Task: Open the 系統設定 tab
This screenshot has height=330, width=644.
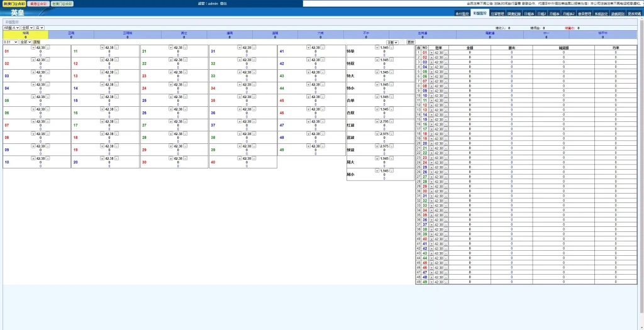Action: 601,14
